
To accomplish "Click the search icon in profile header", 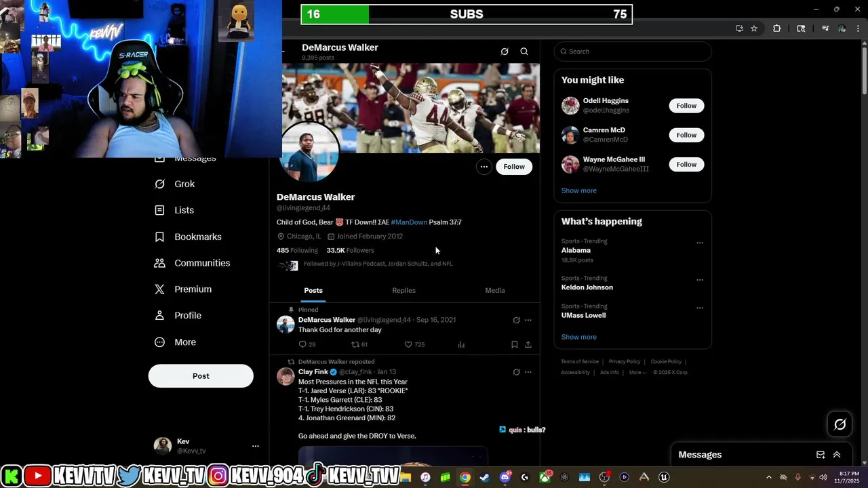I will click(x=524, y=52).
